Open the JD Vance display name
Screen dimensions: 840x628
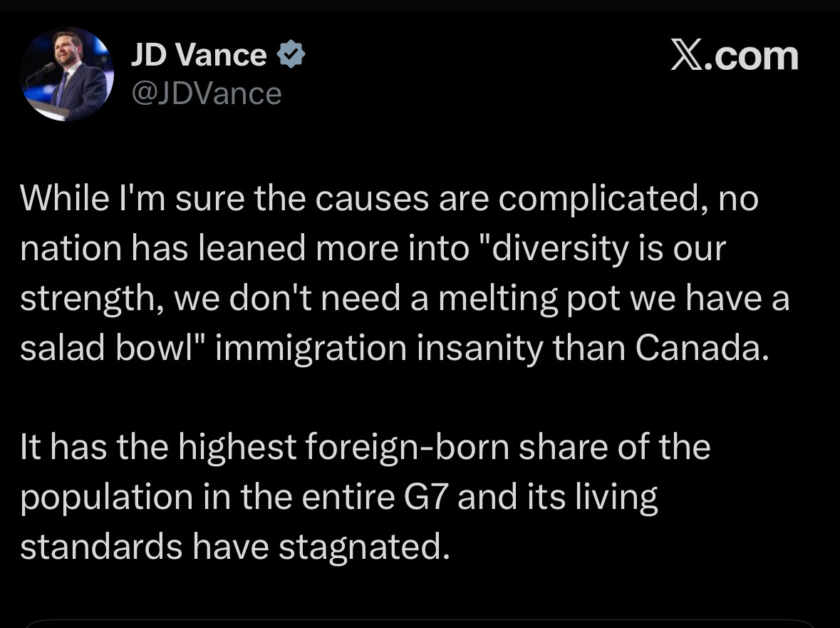click(x=199, y=55)
